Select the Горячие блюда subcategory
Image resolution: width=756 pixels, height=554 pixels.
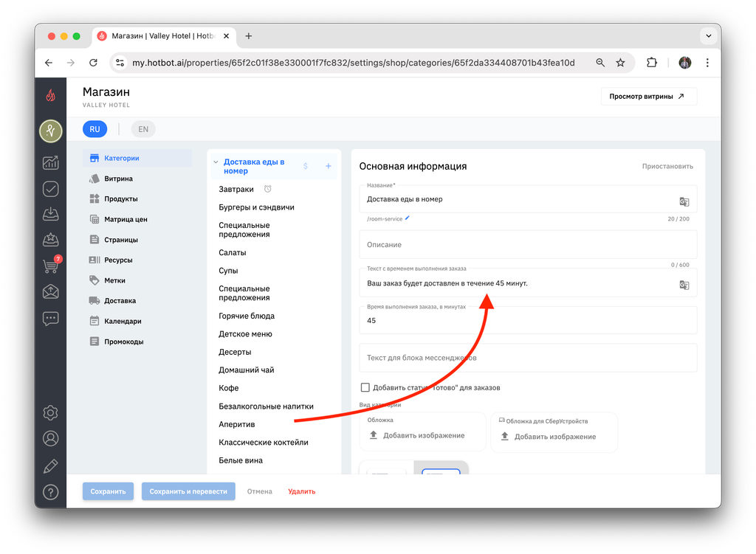pyautogui.click(x=247, y=316)
